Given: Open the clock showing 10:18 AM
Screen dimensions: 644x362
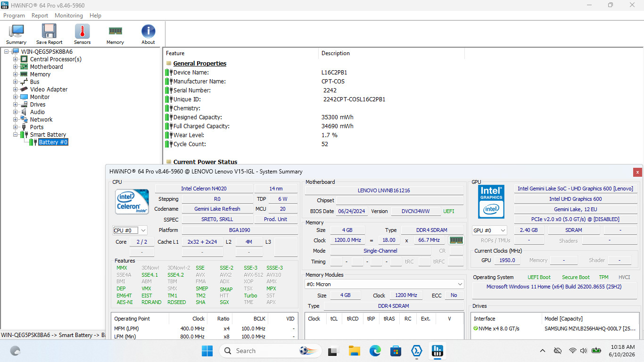Looking at the screenshot, I should 621,351.
